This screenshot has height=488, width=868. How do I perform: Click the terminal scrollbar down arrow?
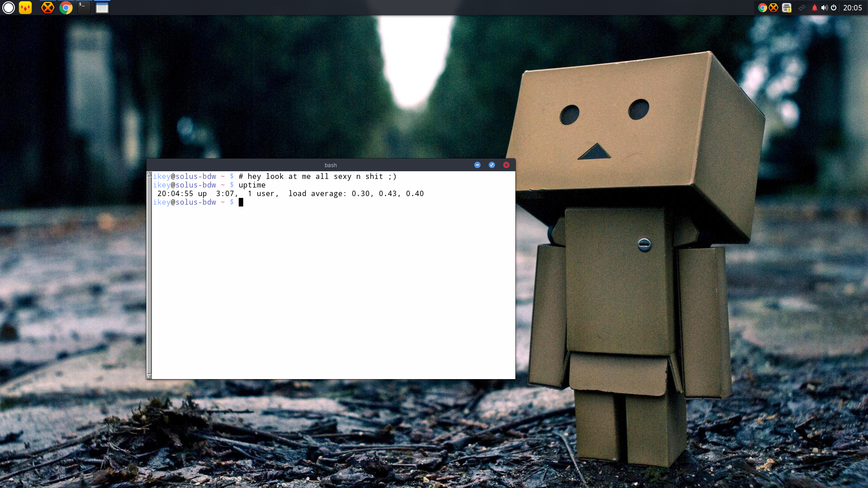click(149, 376)
